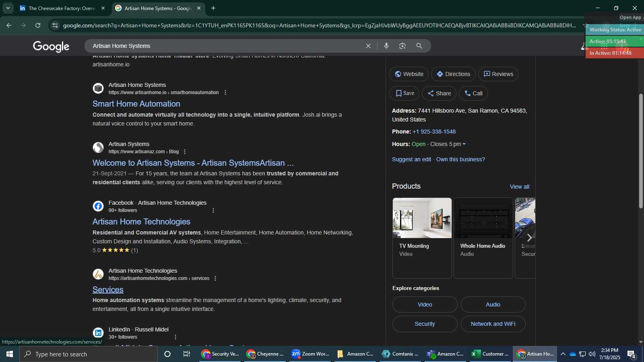This screenshot has width=644, height=362.
Task: Show hidden system tray icons
Action: pos(563,354)
